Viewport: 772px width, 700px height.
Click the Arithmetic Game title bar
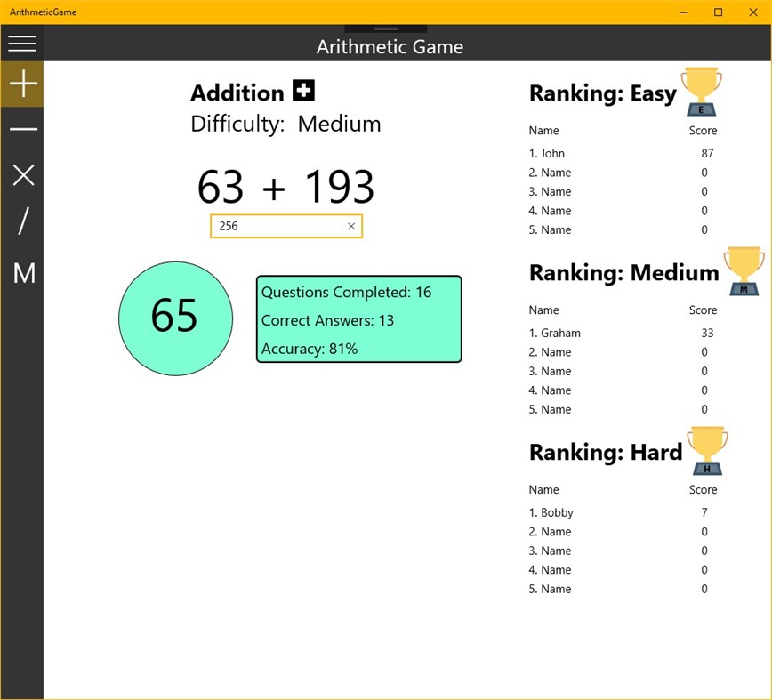[390, 46]
